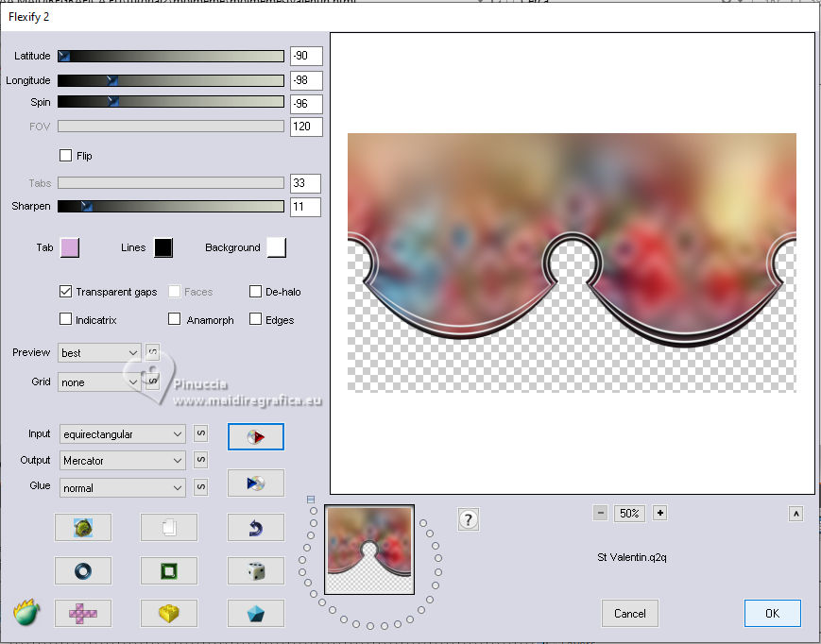Click the FOV value field
This screenshot has width=821, height=644.
pyautogui.click(x=306, y=127)
